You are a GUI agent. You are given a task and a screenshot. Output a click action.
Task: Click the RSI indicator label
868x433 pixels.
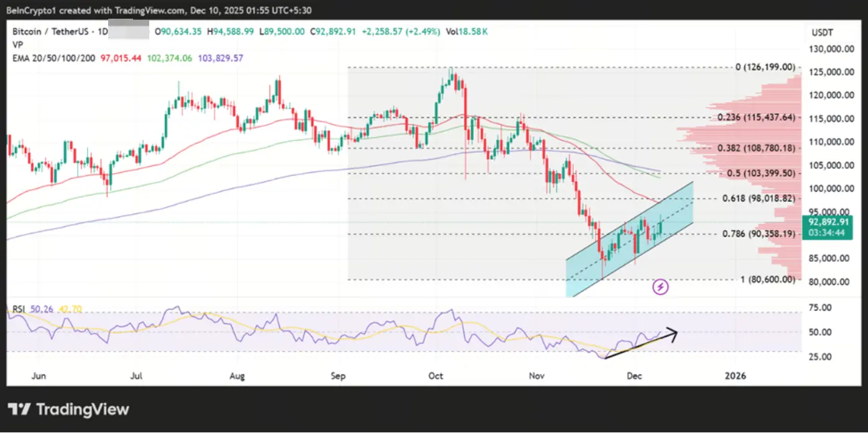18,309
